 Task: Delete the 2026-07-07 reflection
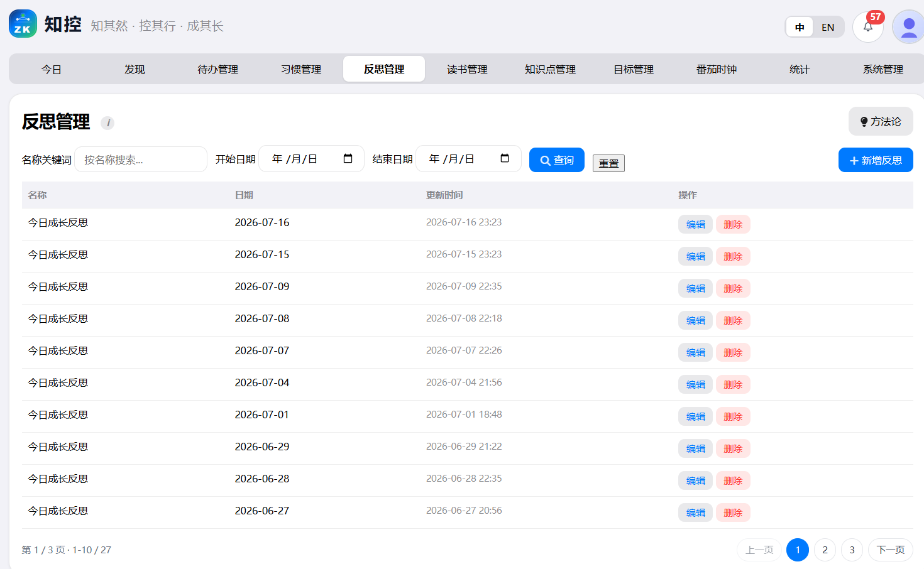click(733, 352)
